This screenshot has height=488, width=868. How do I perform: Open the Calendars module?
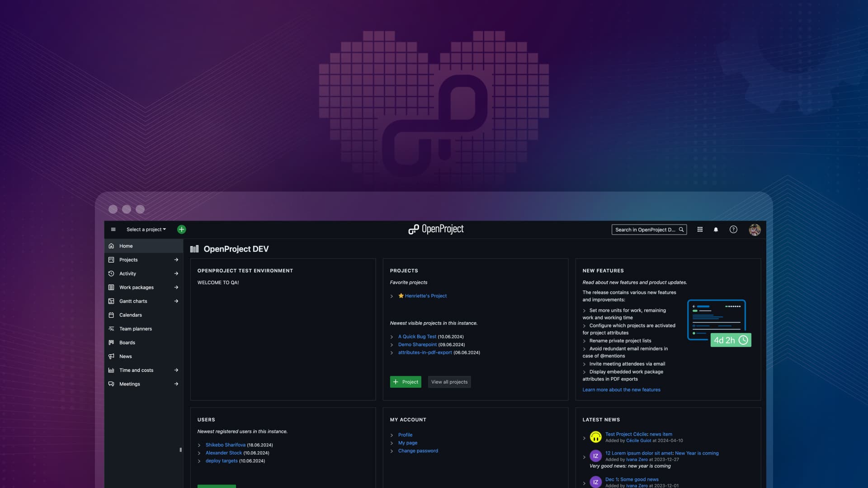(131, 314)
